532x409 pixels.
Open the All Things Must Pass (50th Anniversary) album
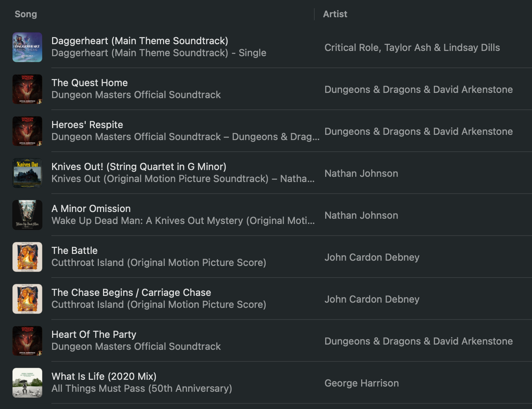tap(142, 388)
